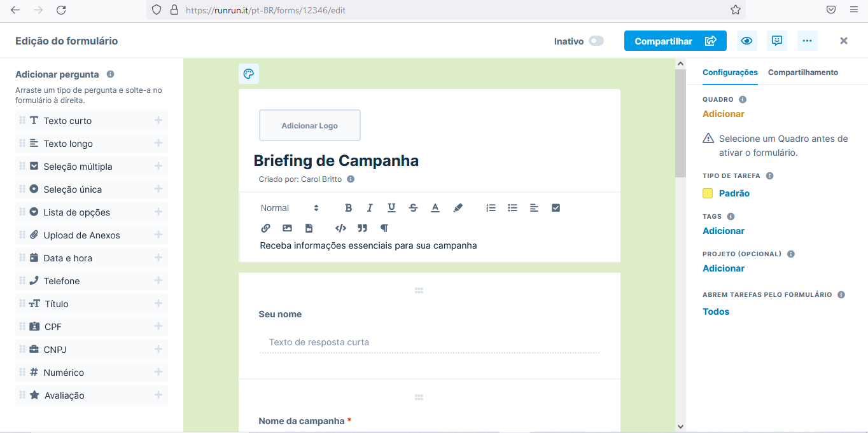
Task: Show info icon beside Criado por Carol Britto
Action: tap(351, 179)
